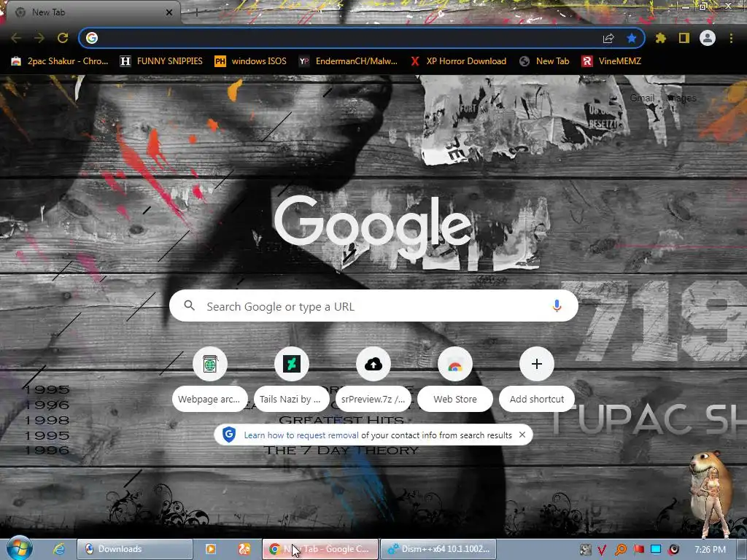Open Webpage arc... shortcut tile

209,379
